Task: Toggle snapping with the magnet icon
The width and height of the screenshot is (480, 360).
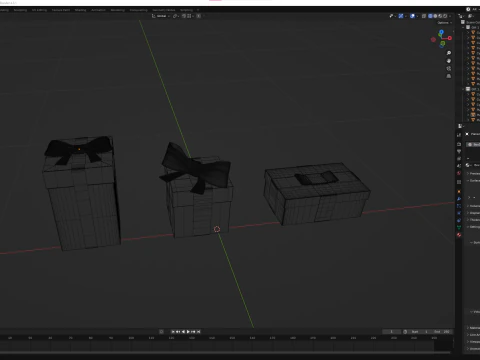Action: (184, 16)
